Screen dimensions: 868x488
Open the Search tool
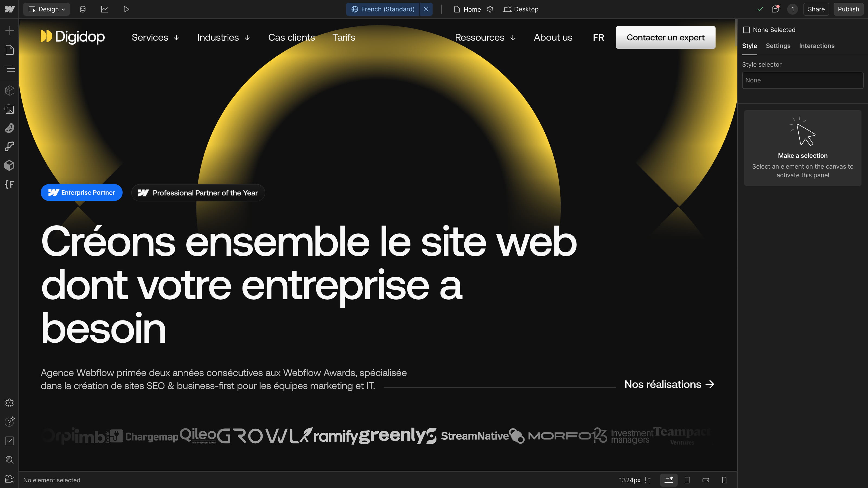click(x=9, y=460)
